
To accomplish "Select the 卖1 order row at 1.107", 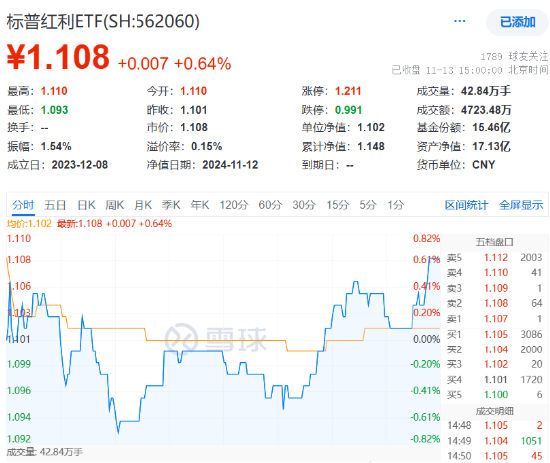I will coord(495,319).
